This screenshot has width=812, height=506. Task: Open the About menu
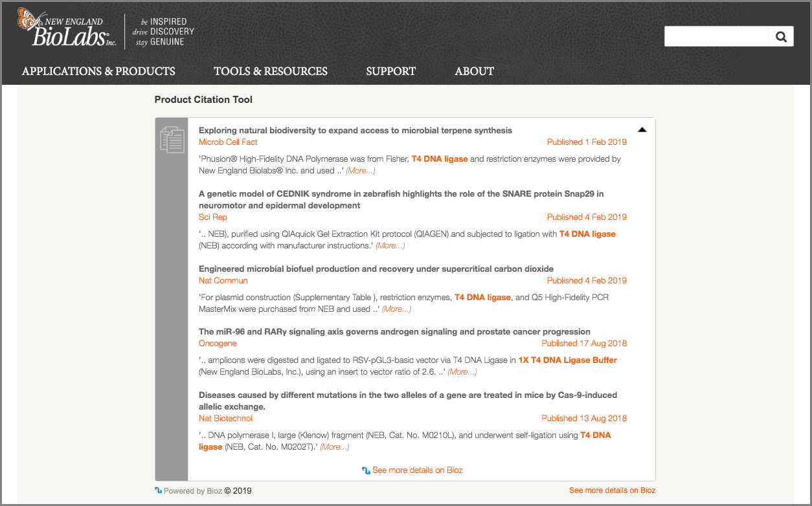pyautogui.click(x=474, y=71)
